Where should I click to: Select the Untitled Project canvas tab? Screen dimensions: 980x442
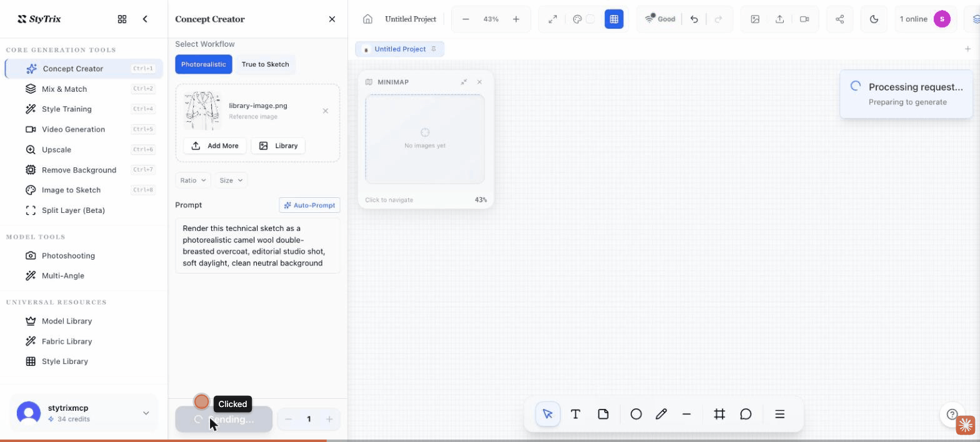(x=399, y=49)
